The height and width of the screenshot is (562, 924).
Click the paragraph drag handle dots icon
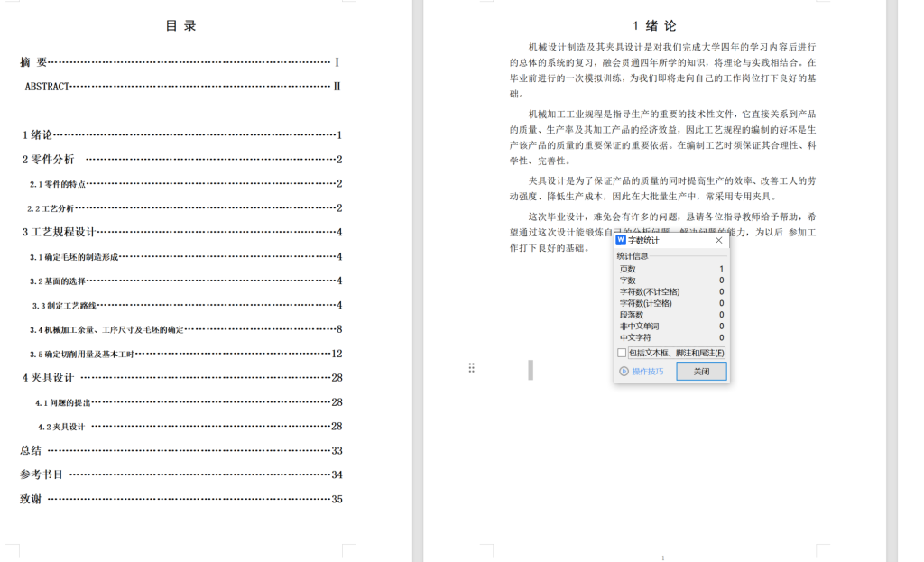click(x=471, y=368)
